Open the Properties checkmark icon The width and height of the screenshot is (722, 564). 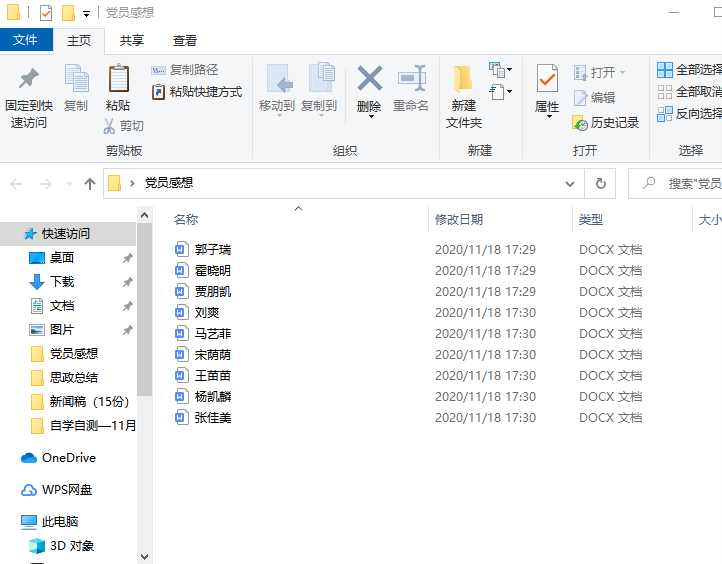click(x=547, y=79)
